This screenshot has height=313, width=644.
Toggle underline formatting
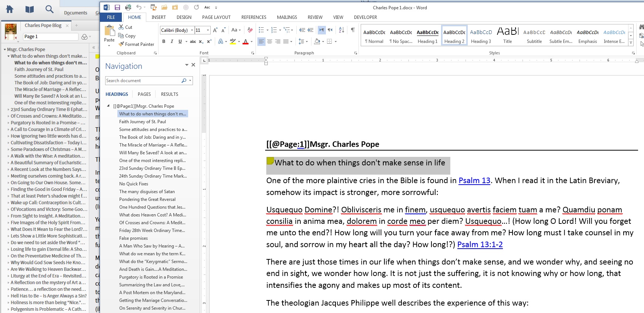[180, 41]
